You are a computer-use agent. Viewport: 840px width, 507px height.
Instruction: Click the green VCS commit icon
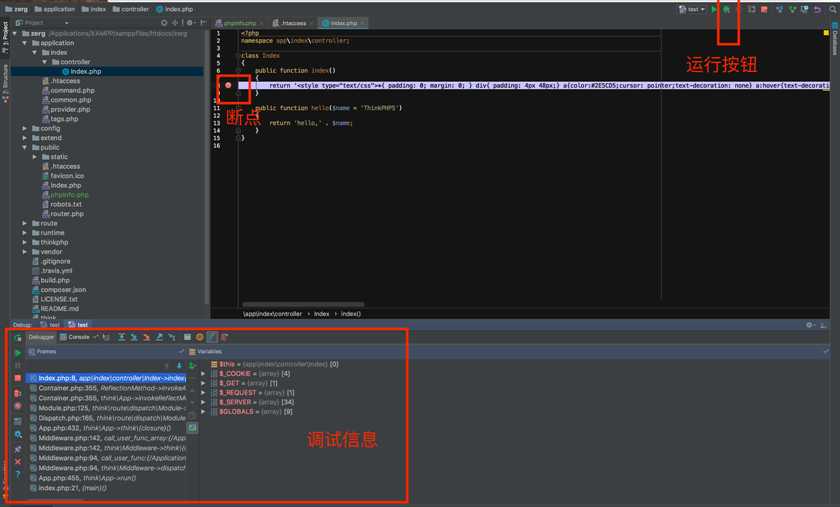(x=792, y=9)
